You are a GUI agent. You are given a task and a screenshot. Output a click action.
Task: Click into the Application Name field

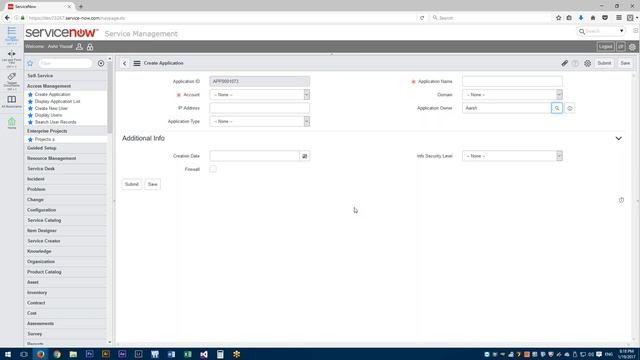coord(512,81)
